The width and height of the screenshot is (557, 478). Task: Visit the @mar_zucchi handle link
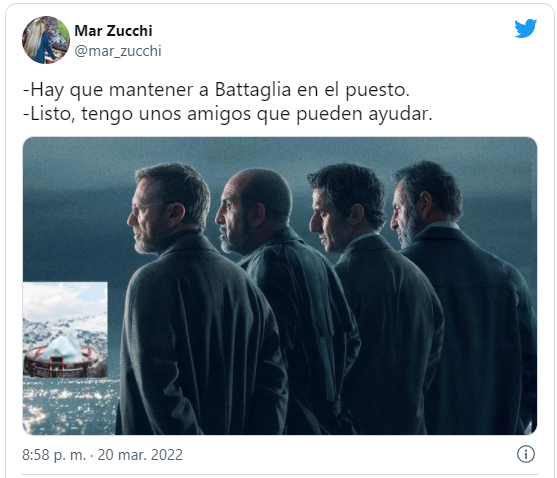(x=118, y=51)
